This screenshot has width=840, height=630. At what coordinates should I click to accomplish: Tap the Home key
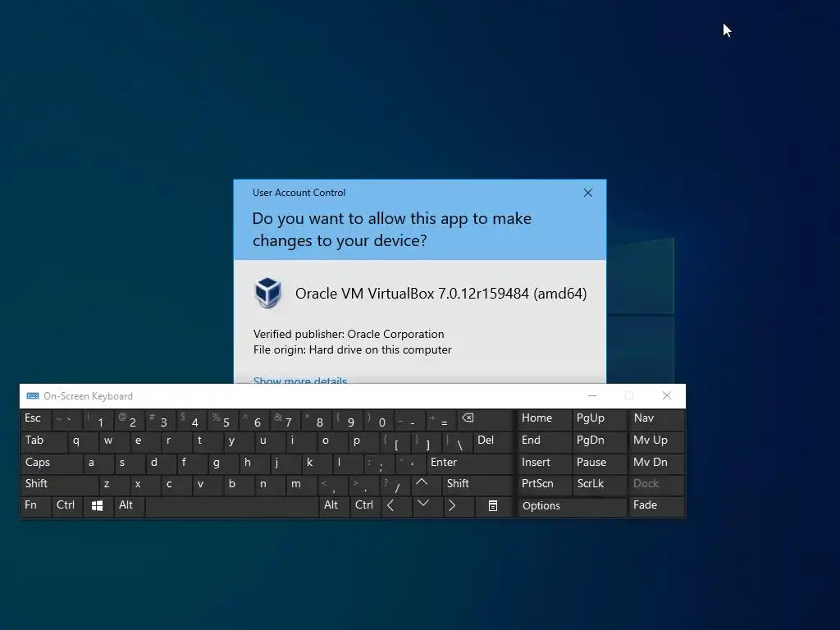click(x=545, y=419)
